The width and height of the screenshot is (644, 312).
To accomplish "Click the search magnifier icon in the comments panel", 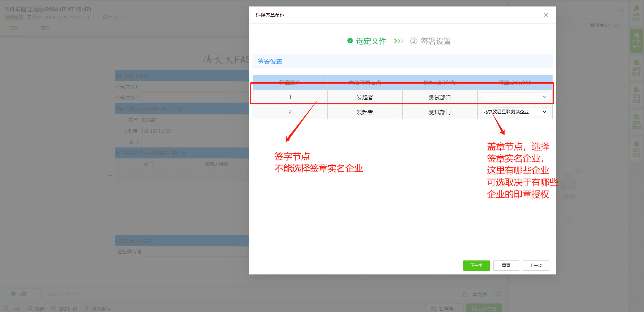I will point(620,10).
